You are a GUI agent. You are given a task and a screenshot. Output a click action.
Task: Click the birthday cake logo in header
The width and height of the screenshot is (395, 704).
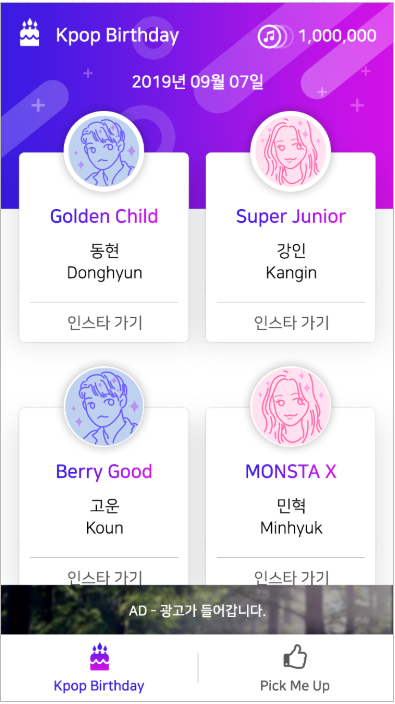30,32
